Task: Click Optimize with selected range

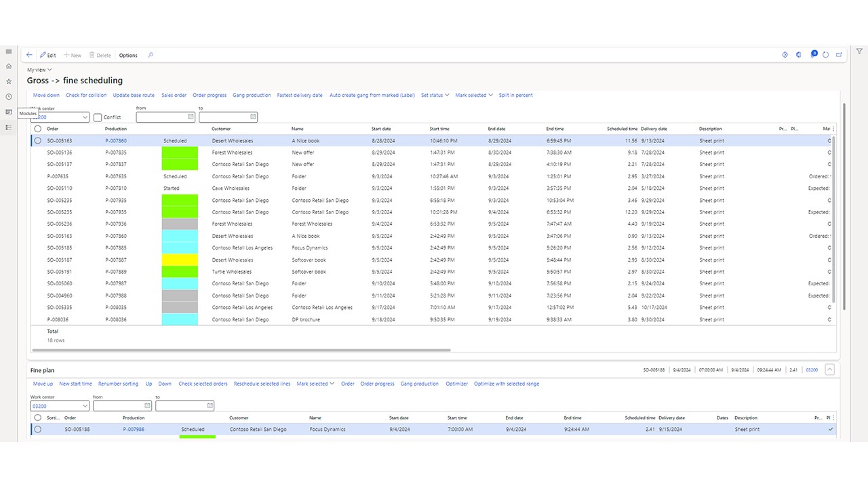Action: 507,384
